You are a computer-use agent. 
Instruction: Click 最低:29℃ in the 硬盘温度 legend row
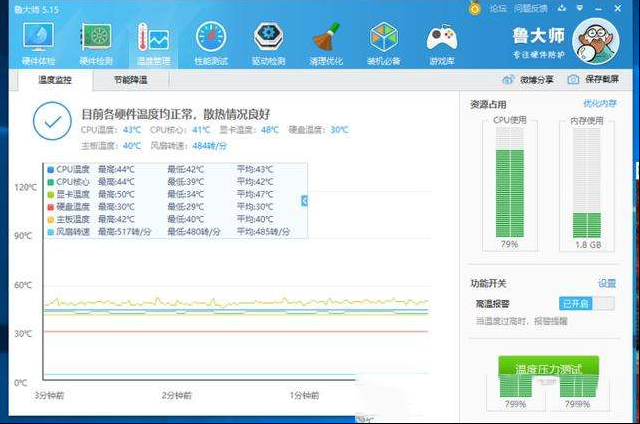[186, 207]
